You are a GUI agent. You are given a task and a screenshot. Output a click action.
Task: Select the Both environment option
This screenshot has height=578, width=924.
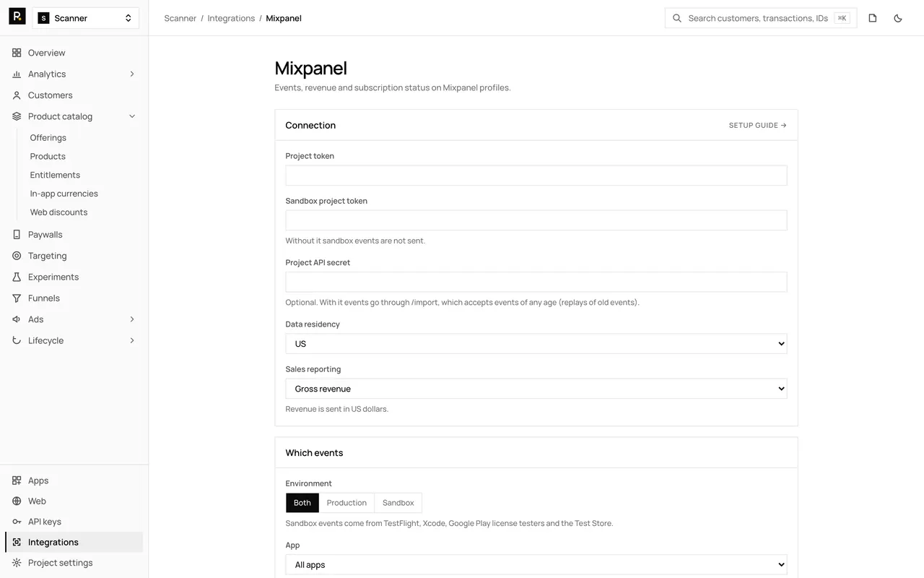[302, 503]
